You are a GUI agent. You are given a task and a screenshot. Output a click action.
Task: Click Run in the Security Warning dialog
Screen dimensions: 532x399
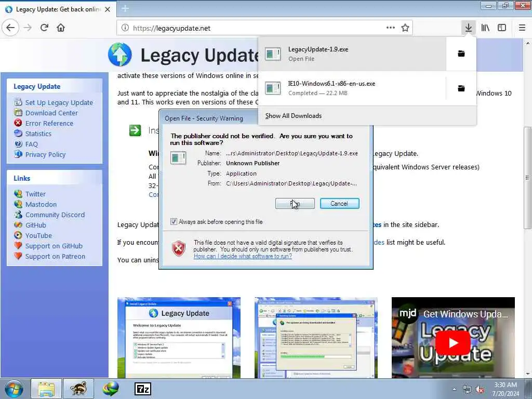tap(295, 204)
